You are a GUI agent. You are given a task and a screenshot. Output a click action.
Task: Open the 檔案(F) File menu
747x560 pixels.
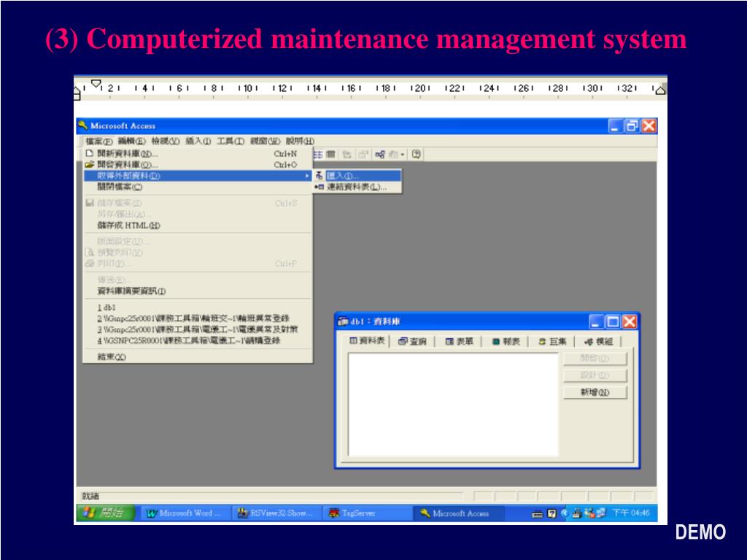(98, 141)
